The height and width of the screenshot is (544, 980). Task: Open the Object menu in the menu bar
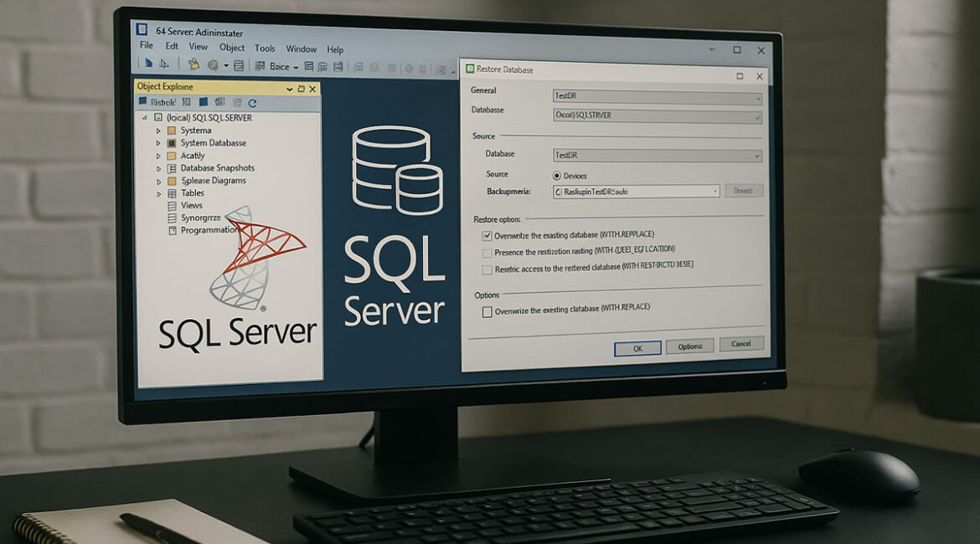(231, 48)
